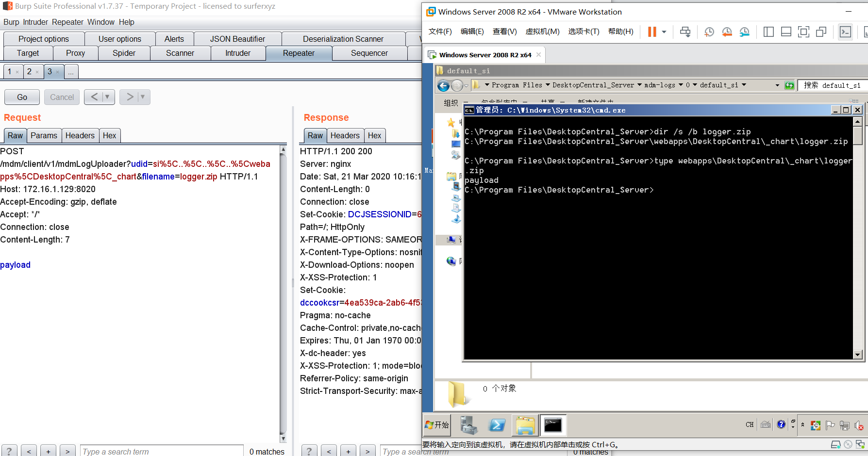Open the request search help icon
The width and height of the screenshot is (868, 456).
point(9,451)
